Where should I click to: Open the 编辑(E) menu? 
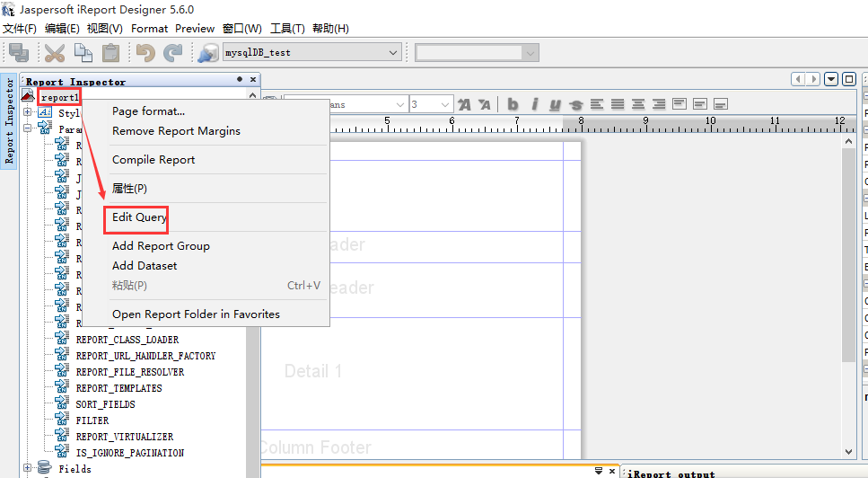(62, 28)
